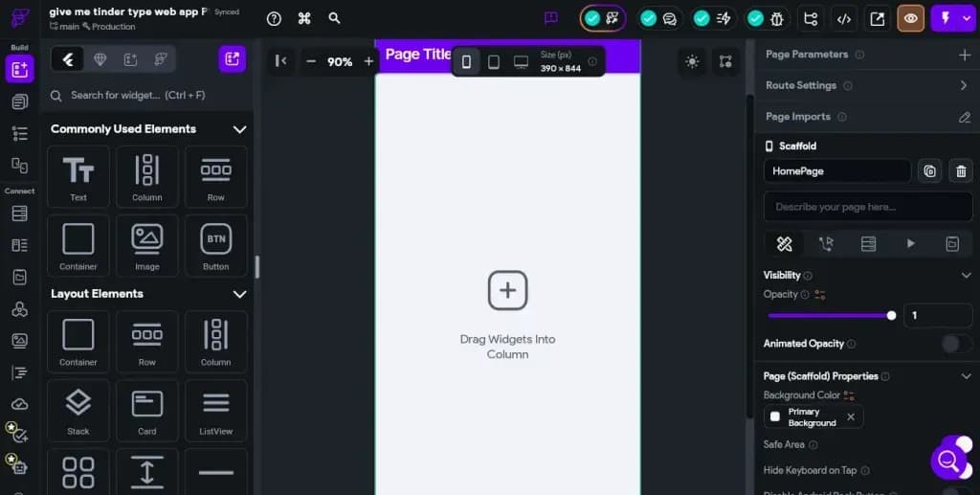Select the Backend Query tab
Screen dimensions: 980x495
[x=868, y=244]
